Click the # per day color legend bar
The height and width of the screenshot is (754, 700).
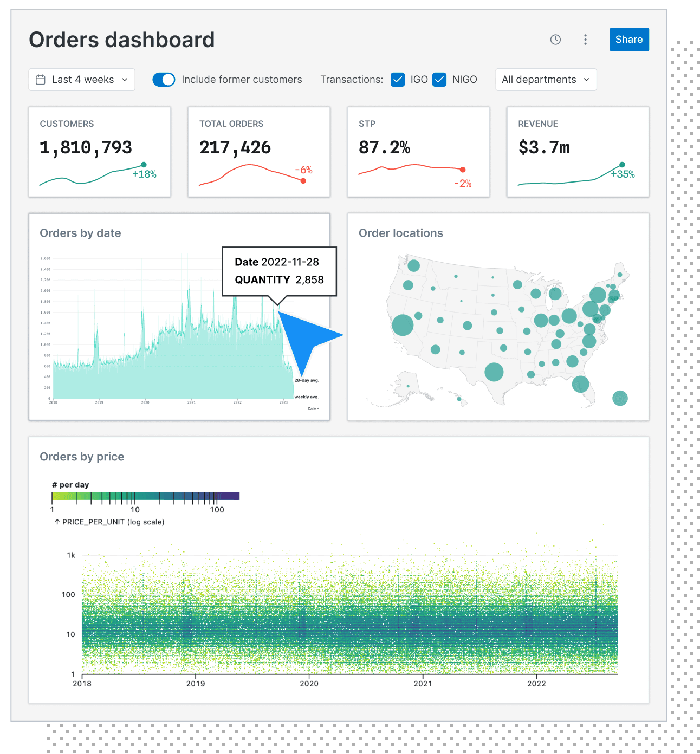click(x=145, y=496)
